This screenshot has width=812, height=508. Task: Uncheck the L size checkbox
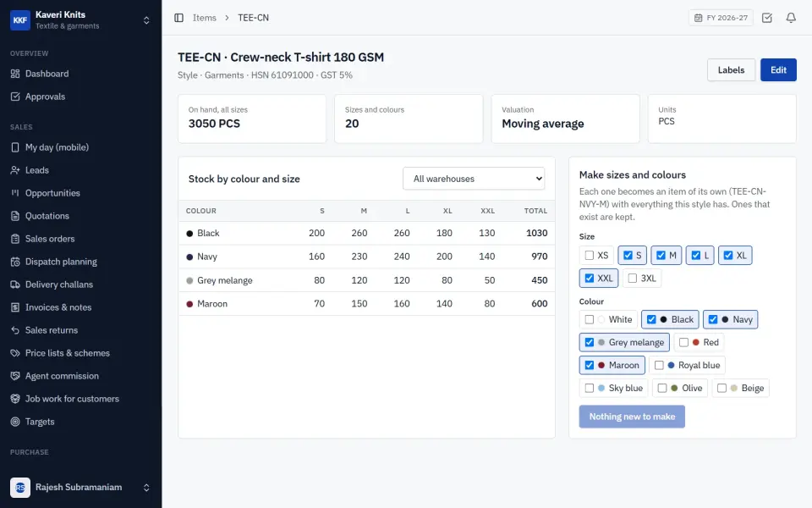(695, 255)
